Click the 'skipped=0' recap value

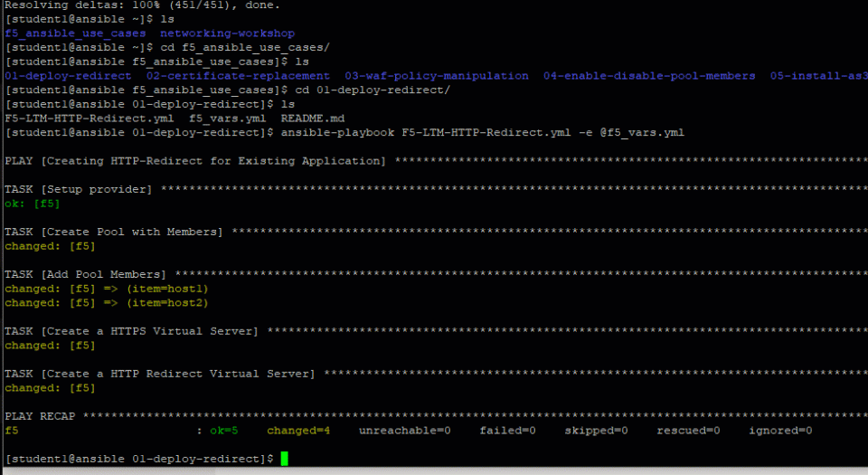596,431
